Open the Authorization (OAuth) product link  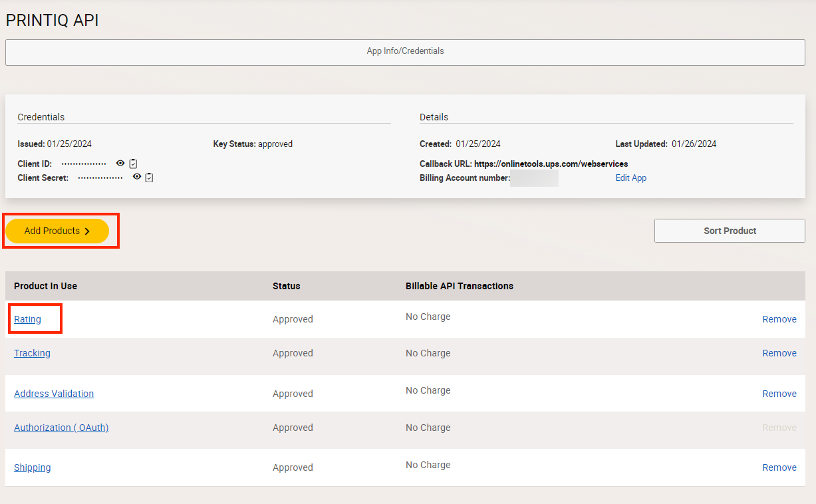[61, 428]
